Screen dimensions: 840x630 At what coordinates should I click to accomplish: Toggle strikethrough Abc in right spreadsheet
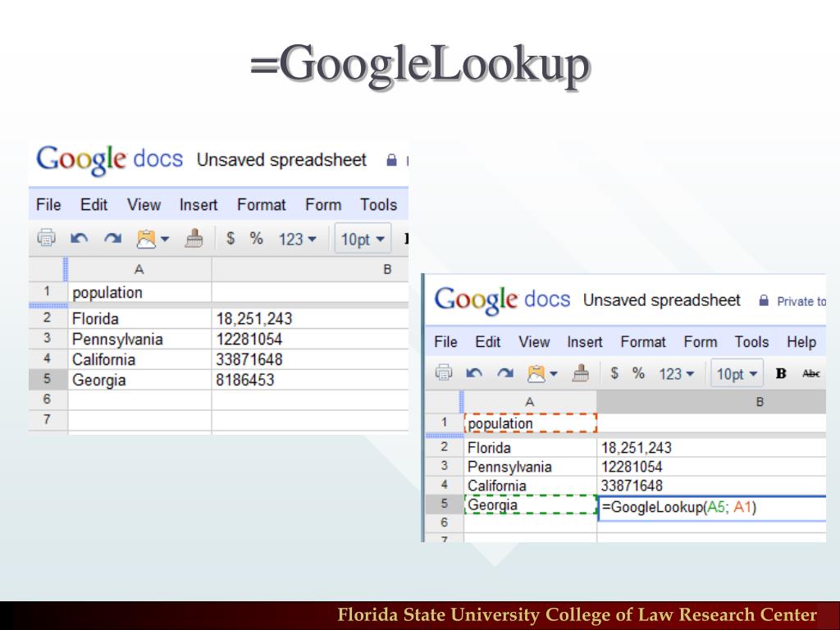(x=811, y=373)
